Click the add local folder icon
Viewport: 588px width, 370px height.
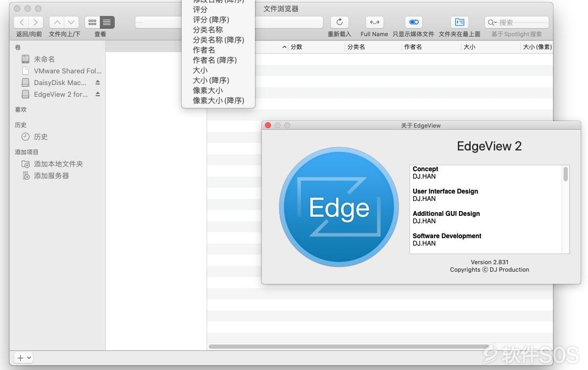(25, 164)
